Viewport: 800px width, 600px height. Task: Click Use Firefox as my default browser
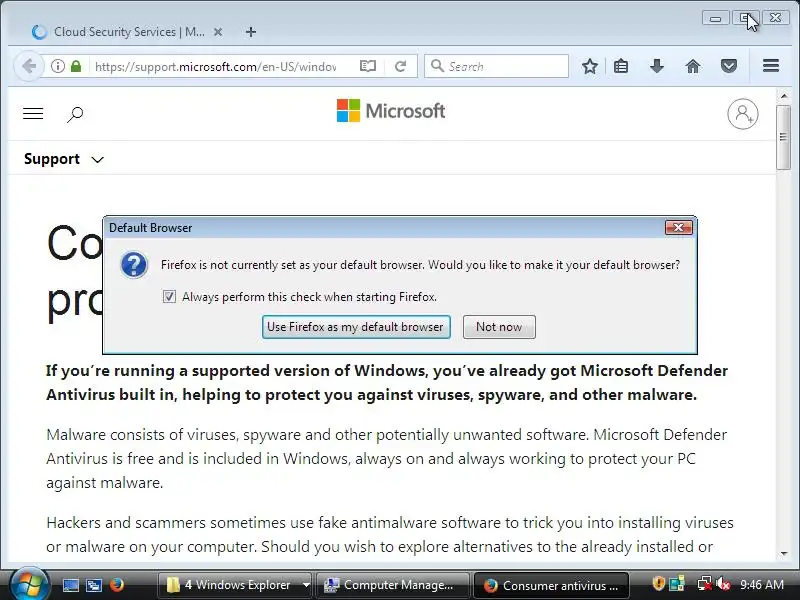356,327
